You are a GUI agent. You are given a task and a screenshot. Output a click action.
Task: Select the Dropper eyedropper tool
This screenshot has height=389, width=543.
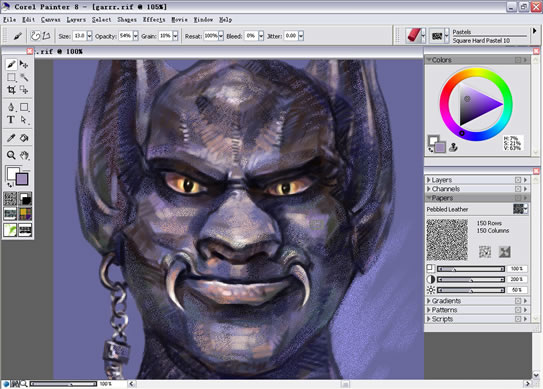(x=11, y=138)
